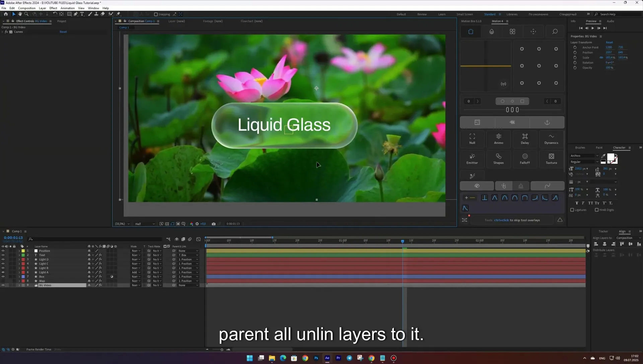Click the white fill color swatch
The image size is (643, 364).
611,157
